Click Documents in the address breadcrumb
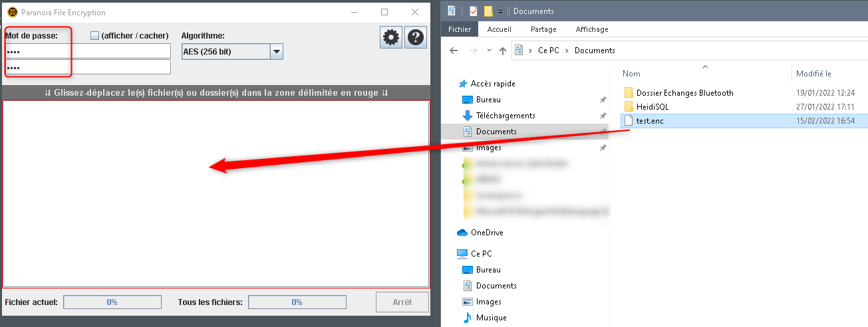Image resolution: width=868 pixels, height=327 pixels. pyautogui.click(x=595, y=51)
